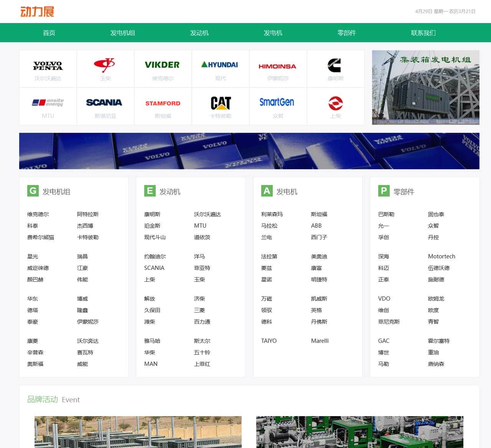Open the desert generators event photo
The height and width of the screenshot is (448, 491).
[x=138, y=432]
